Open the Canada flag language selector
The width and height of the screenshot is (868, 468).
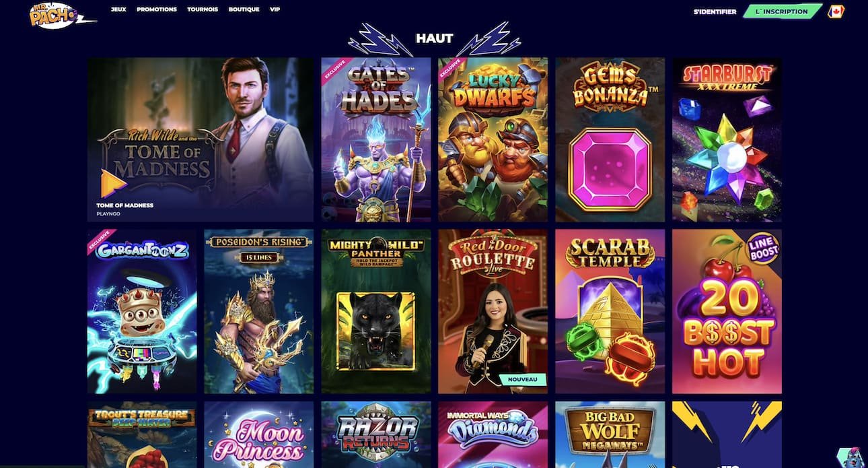(x=836, y=11)
